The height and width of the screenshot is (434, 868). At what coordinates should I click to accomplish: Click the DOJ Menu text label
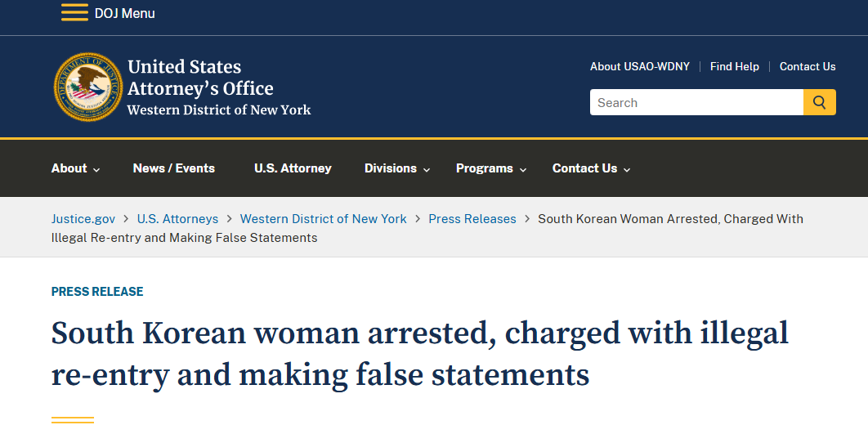(124, 13)
